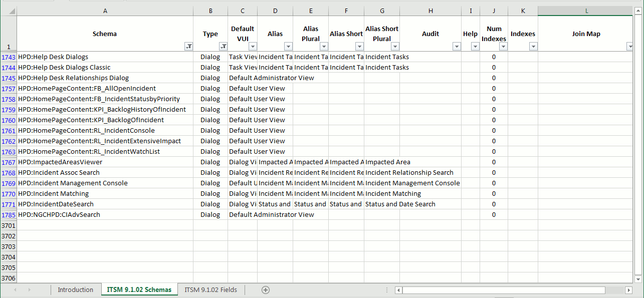Open the Default VUI filter dropdown
644x298 pixels.
coord(253,47)
